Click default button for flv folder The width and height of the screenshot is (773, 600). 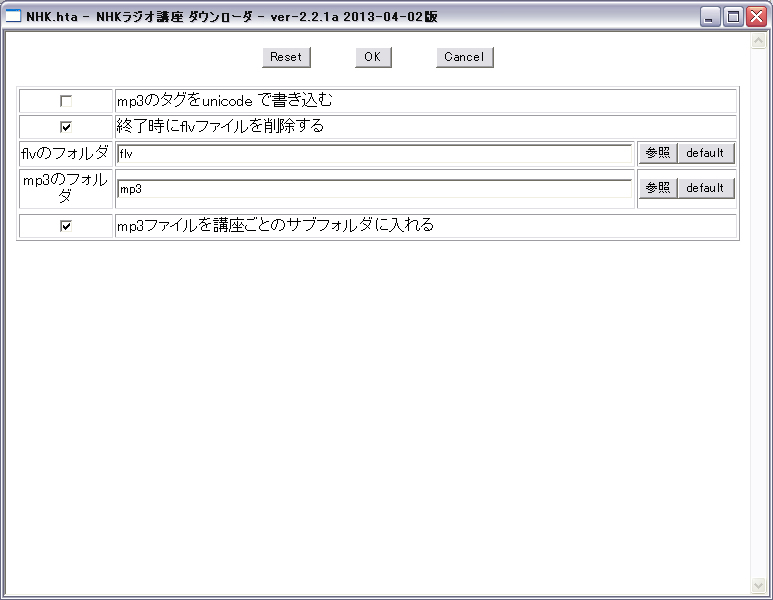705,153
